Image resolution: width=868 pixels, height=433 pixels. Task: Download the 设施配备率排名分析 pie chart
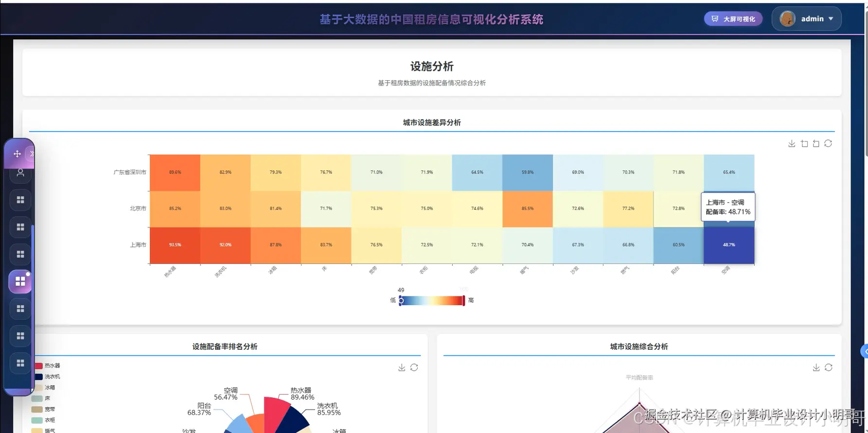pyautogui.click(x=402, y=367)
